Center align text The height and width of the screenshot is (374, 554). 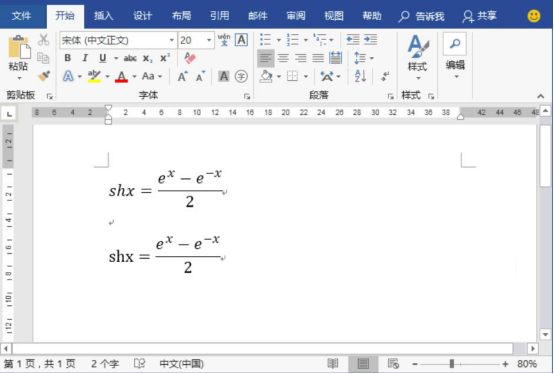click(283, 58)
